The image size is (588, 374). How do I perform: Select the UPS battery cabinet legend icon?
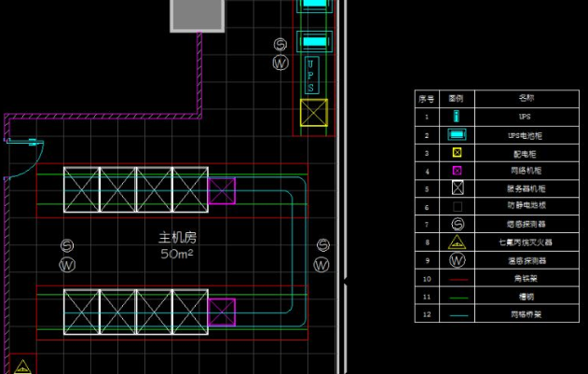(458, 134)
